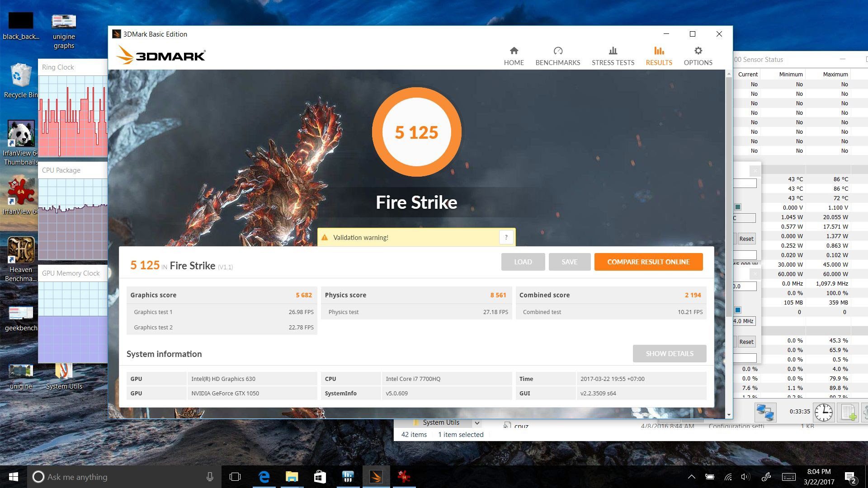Select the RESULTS tab
This screenshot has width=868, height=488.
coord(659,56)
